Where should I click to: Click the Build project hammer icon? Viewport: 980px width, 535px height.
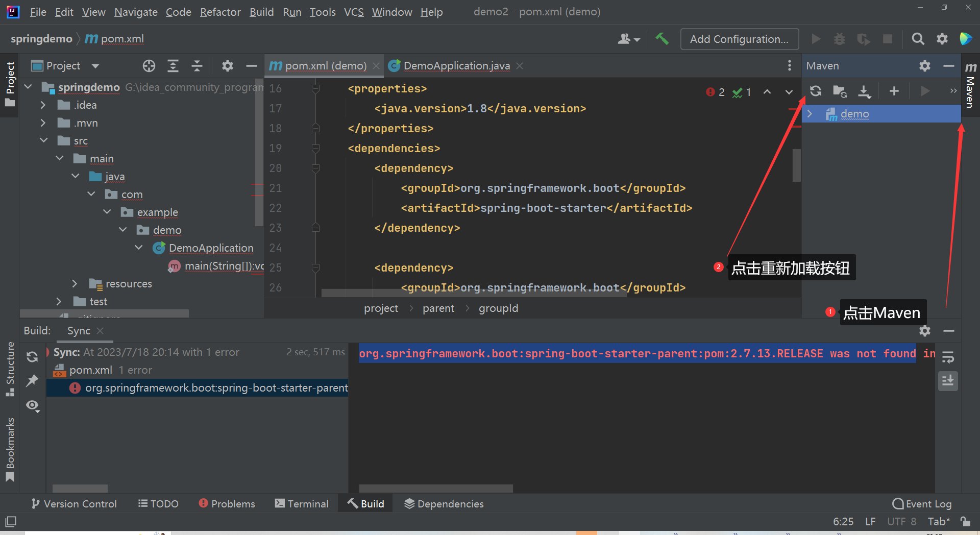point(662,39)
